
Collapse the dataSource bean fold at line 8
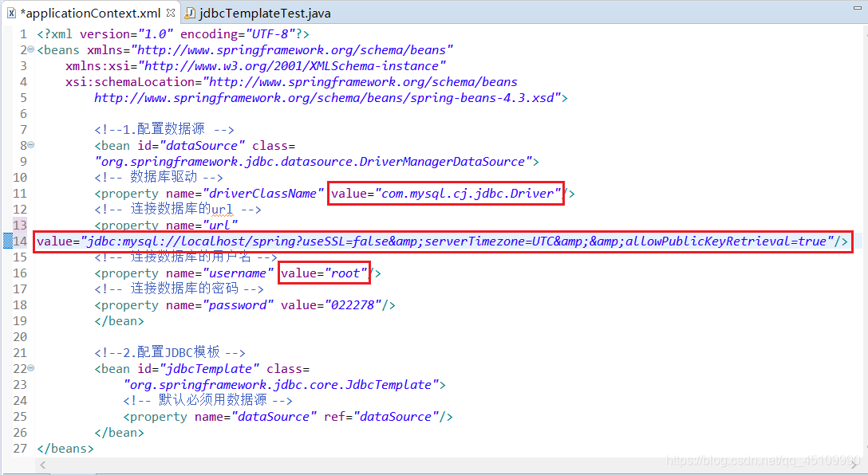click(29, 145)
